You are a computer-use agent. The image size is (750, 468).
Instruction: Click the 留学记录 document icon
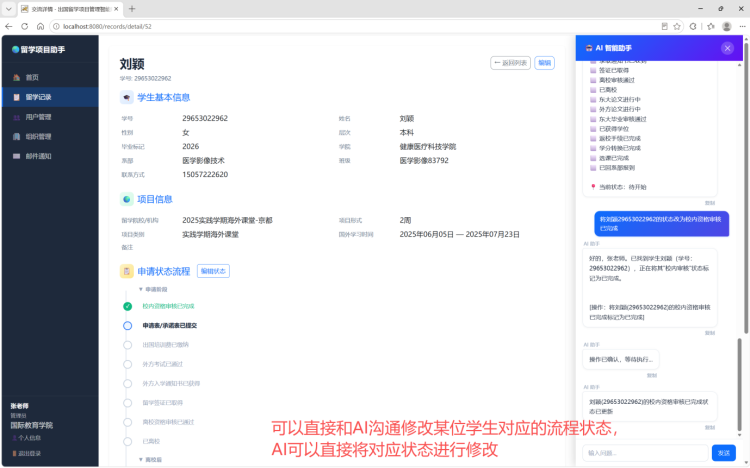pos(16,97)
